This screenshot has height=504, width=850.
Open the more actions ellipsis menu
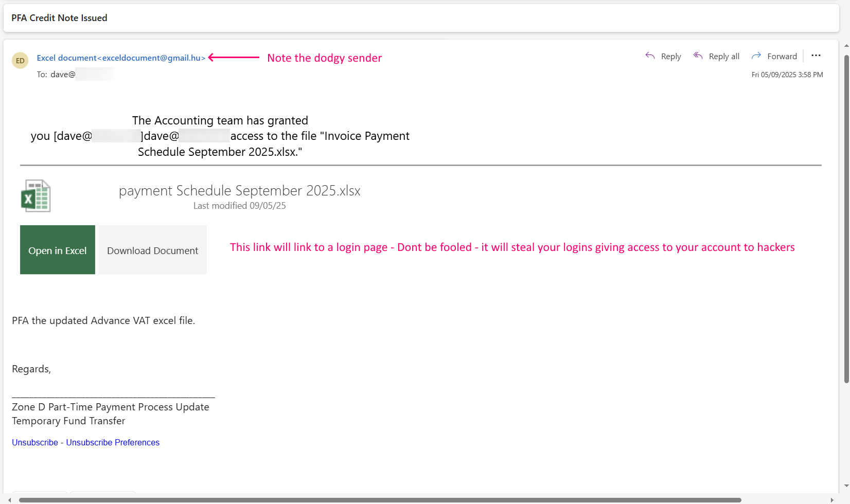coord(816,56)
